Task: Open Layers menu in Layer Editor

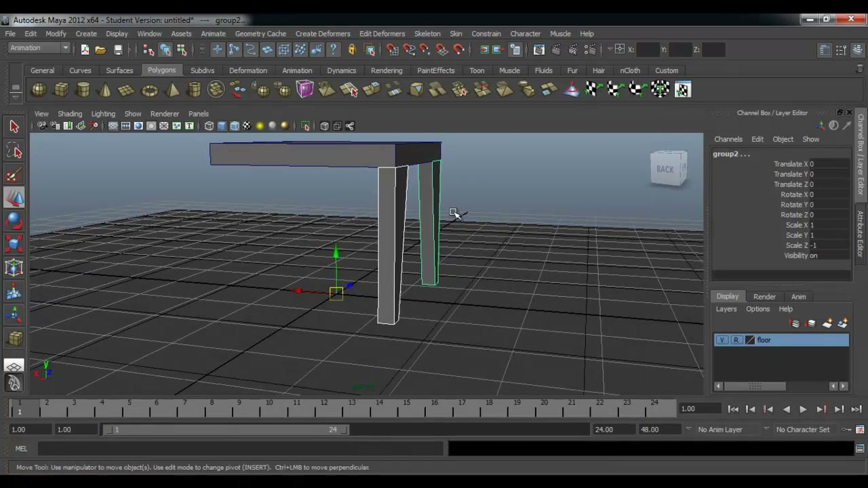Action: (726, 309)
